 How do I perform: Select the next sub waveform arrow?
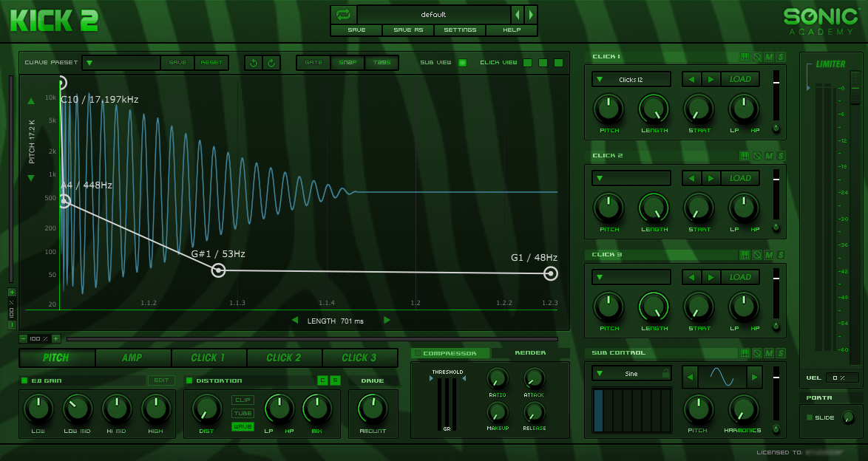coord(754,378)
